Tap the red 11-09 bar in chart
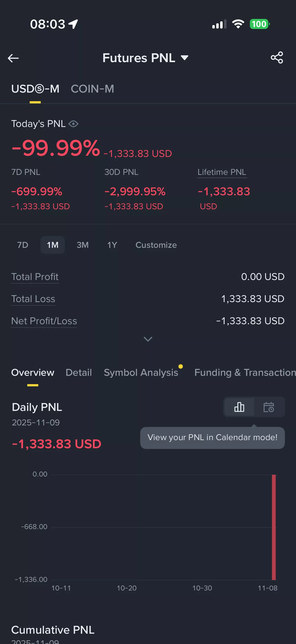 point(274,527)
